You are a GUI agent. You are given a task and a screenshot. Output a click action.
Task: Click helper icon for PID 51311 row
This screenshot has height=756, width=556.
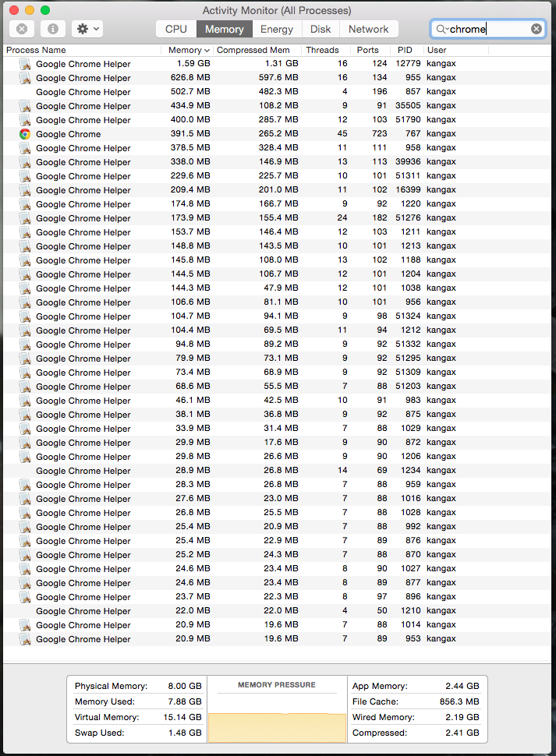tap(25, 176)
